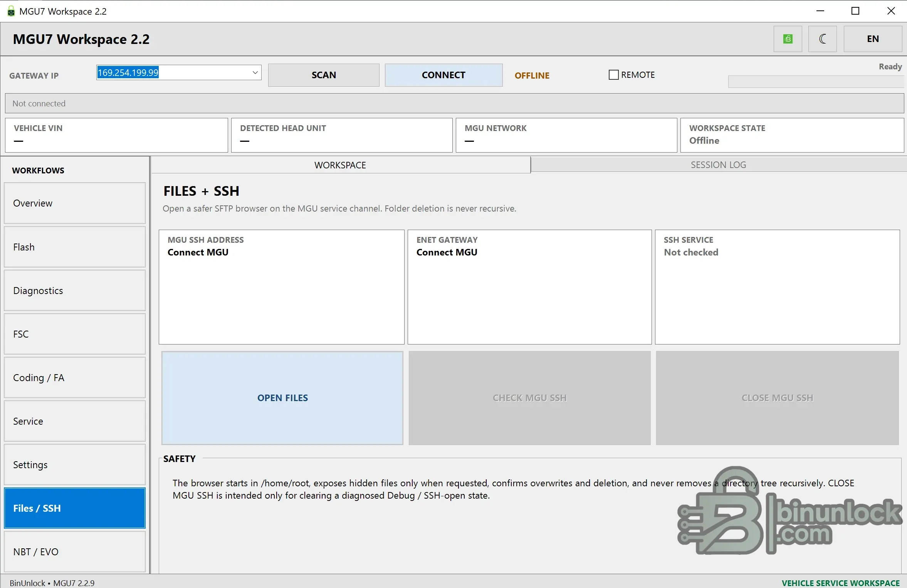Click the SCAN button
Viewport: 907px width, 588px height.
[324, 75]
